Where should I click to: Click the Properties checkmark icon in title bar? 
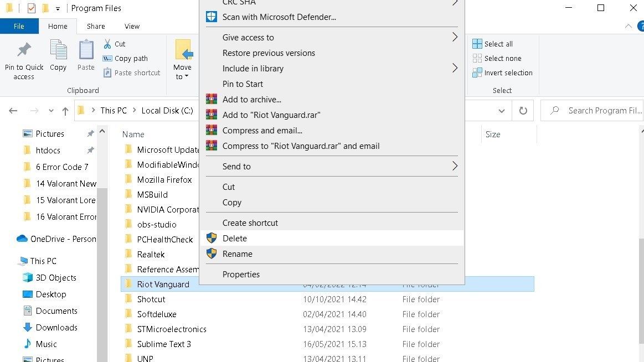pyautogui.click(x=31, y=8)
